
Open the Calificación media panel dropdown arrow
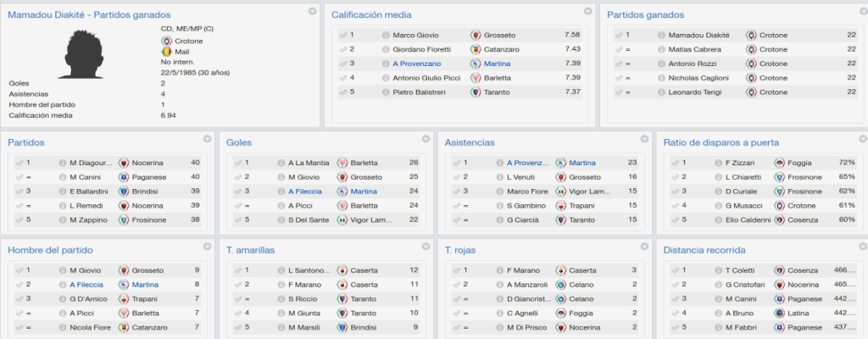[588, 11]
